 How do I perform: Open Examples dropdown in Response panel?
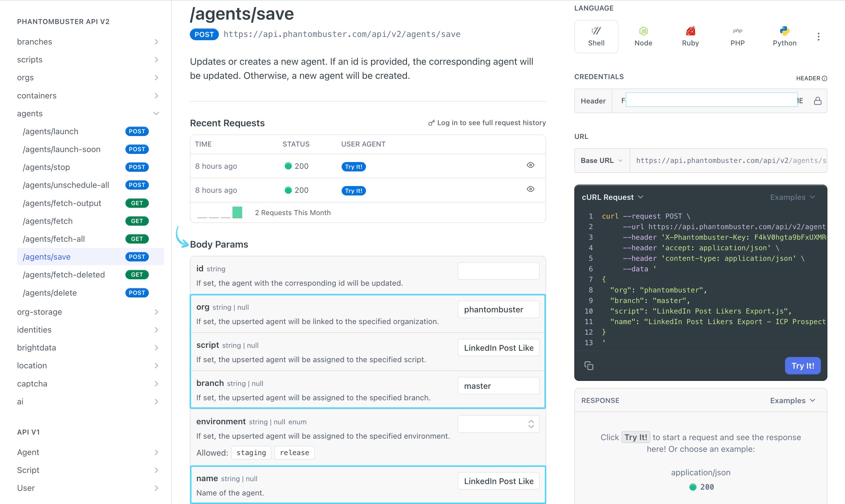[792, 400]
